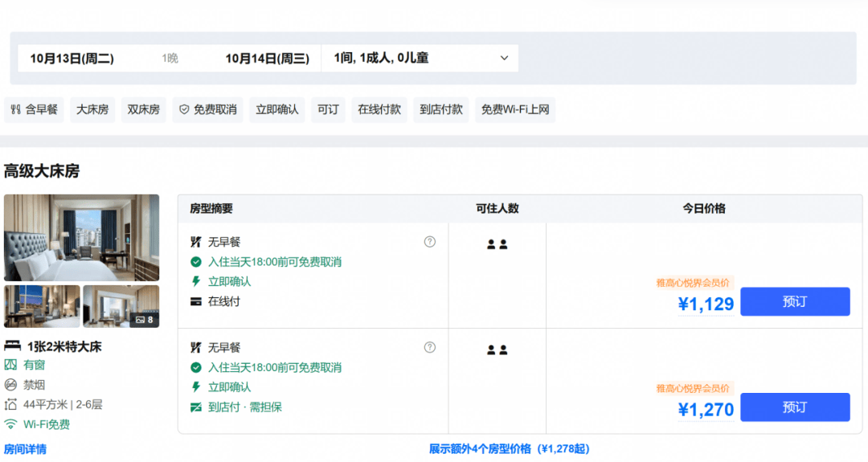
Task: Click the no-breakfast icon in ¥1,270 row
Action: point(196,347)
